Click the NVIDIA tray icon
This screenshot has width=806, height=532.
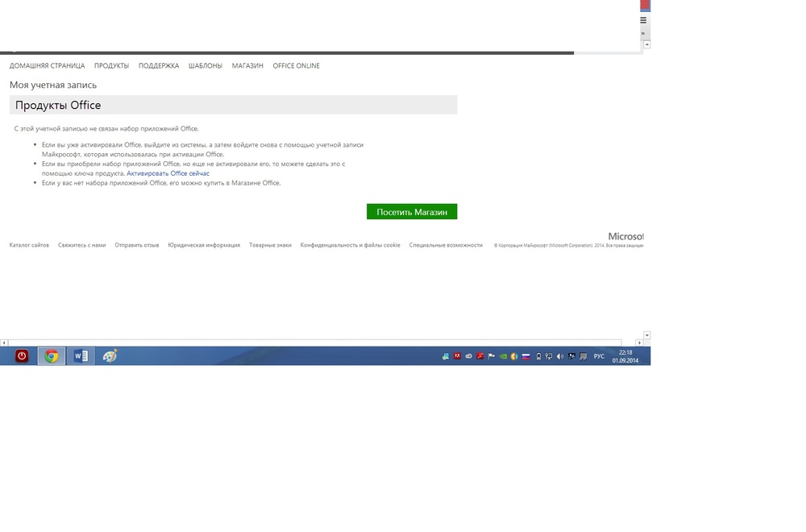503,356
